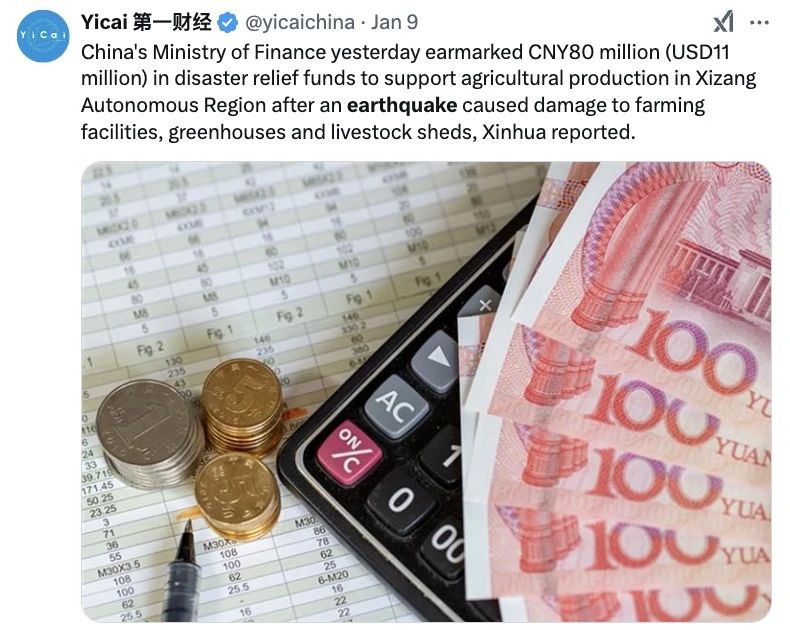Viewport: 790px width, 630px height.
Task: Click the pen tip in the photo
Action: click(188, 527)
